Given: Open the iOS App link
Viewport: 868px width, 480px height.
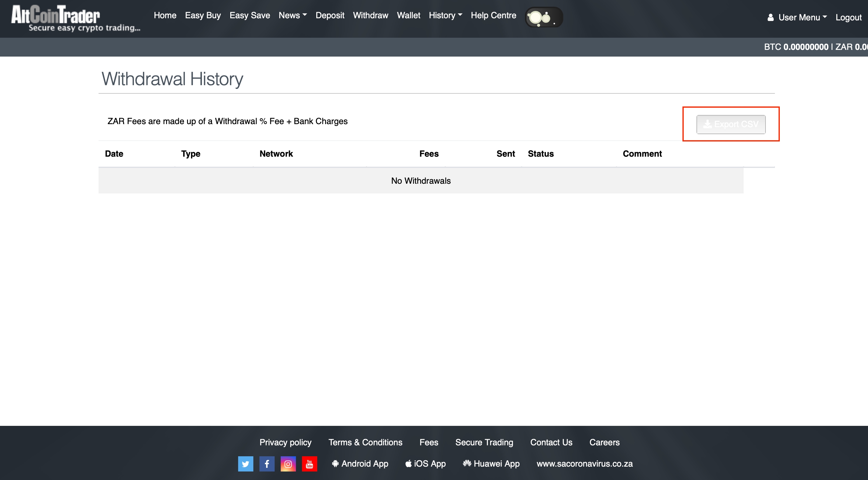Looking at the screenshot, I should click(425, 464).
